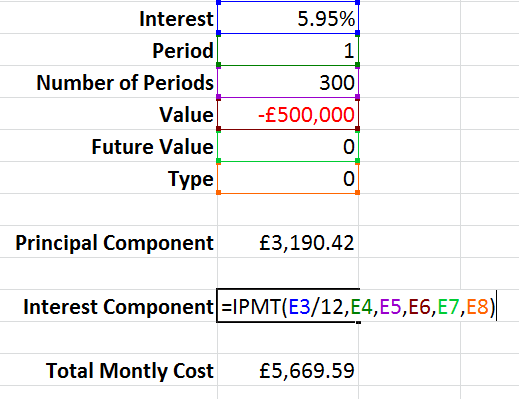Screen dimensions: 519x399
Task: Select the Interest Component label cell
Action: 109,306
